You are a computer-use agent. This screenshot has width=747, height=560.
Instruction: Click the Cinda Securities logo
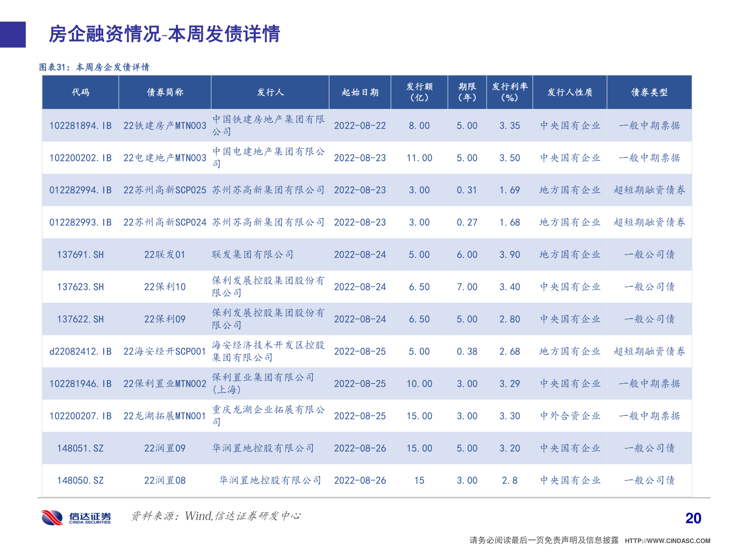pos(76,517)
